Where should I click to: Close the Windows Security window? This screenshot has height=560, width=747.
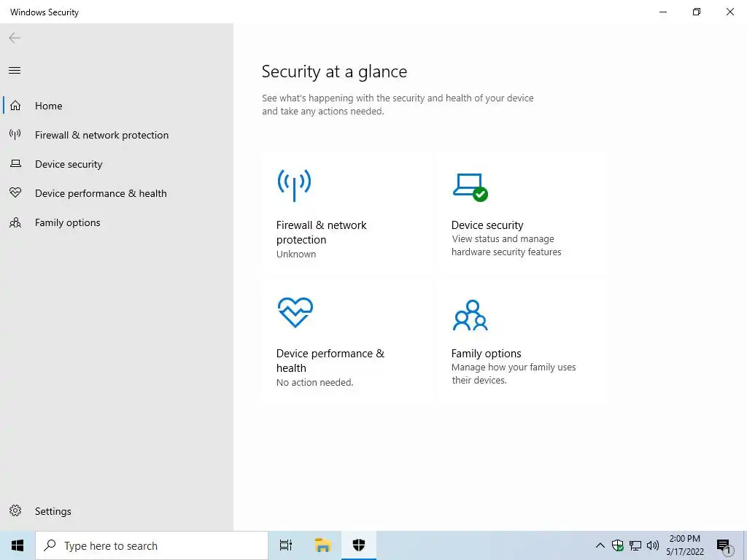click(729, 12)
